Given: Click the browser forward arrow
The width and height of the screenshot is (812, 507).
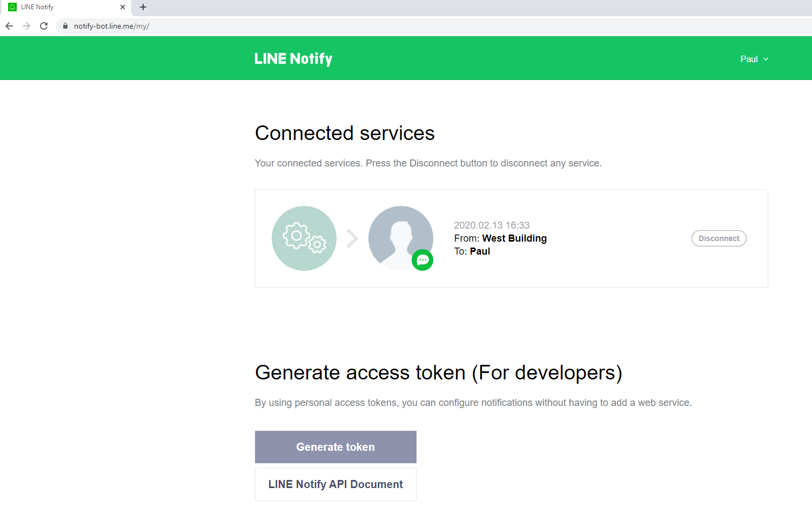Looking at the screenshot, I should pyautogui.click(x=26, y=26).
